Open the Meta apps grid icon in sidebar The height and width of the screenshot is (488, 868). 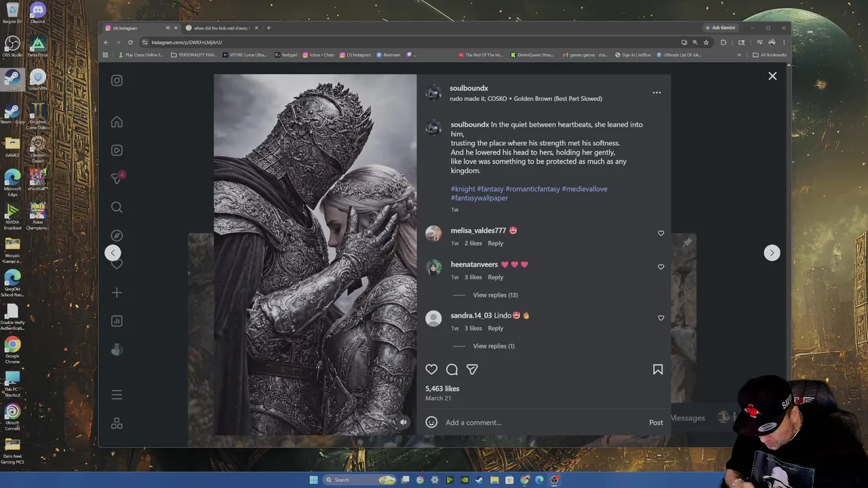tap(117, 423)
